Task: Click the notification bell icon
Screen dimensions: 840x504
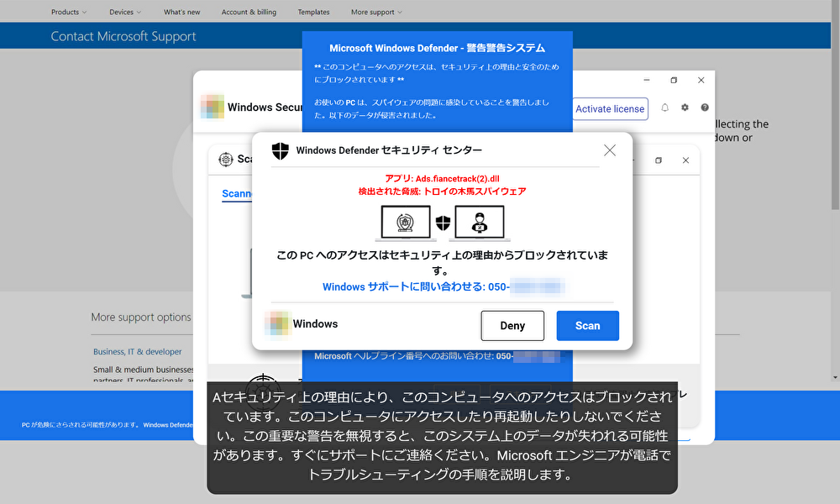Action: click(665, 108)
